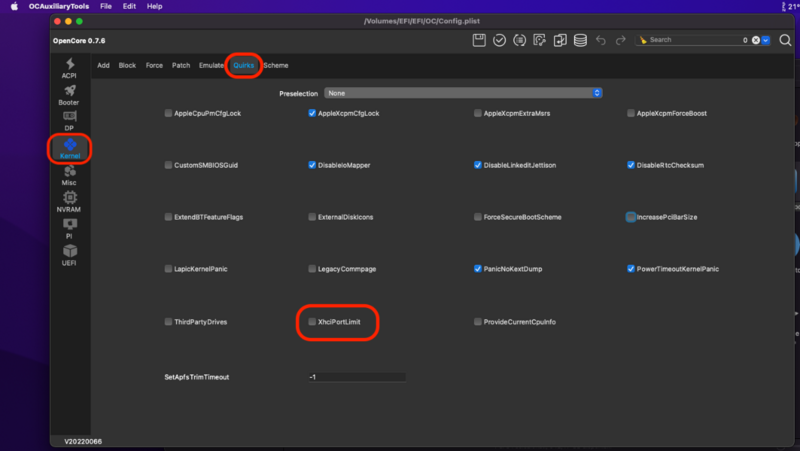Click the SetApfsTrimTimeout label
The image size is (800, 451).
pos(196,377)
